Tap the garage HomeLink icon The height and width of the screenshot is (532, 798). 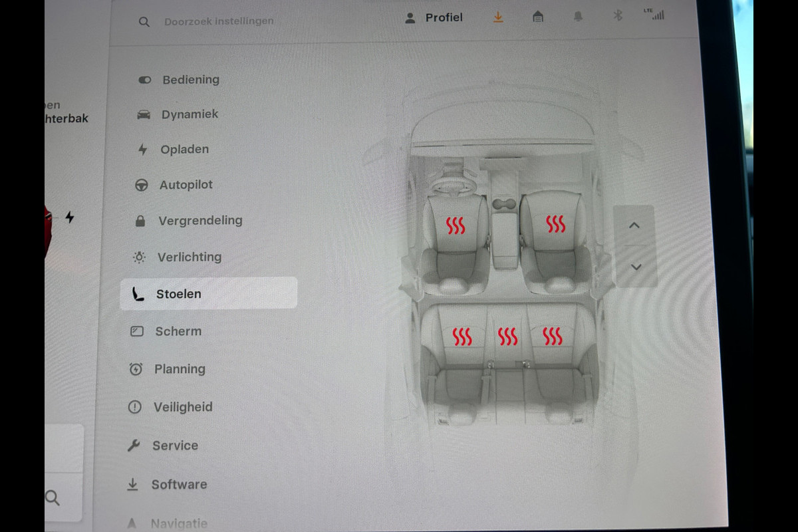click(x=538, y=17)
